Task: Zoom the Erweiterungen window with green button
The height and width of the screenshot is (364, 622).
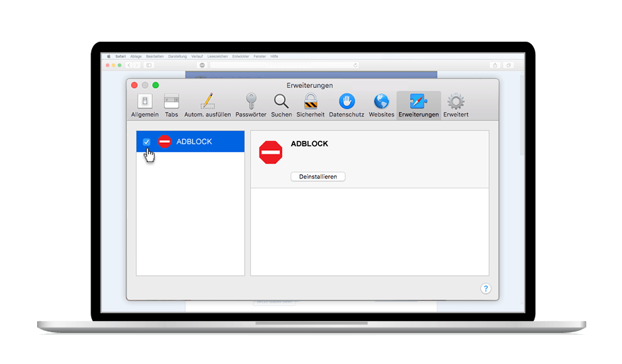Action: pos(155,85)
